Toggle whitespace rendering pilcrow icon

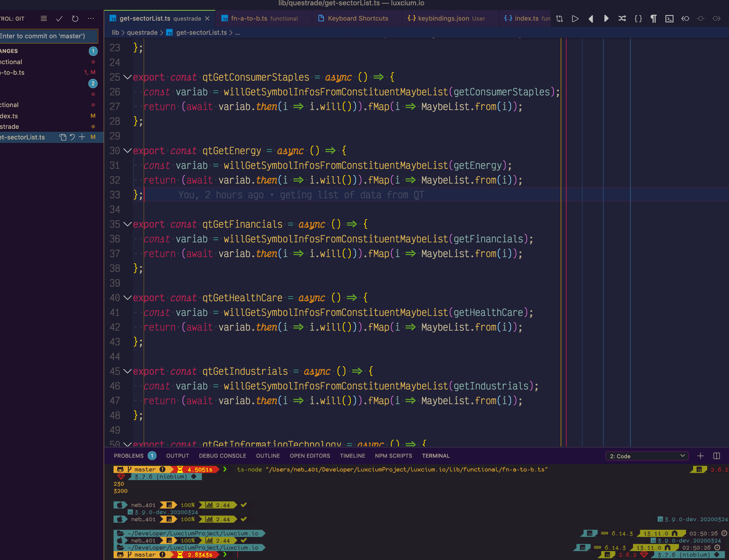click(x=654, y=19)
